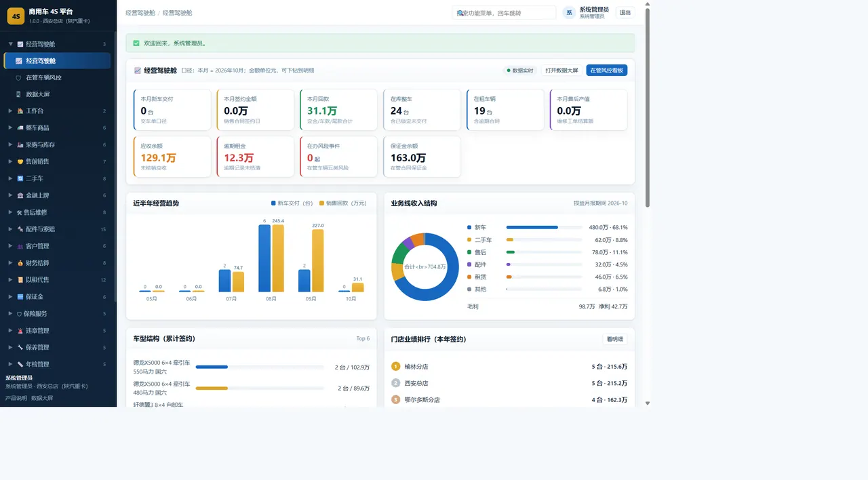868x480 pixels.
Task: Open the data screen via 打开数据大屏
Action: pos(561,71)
